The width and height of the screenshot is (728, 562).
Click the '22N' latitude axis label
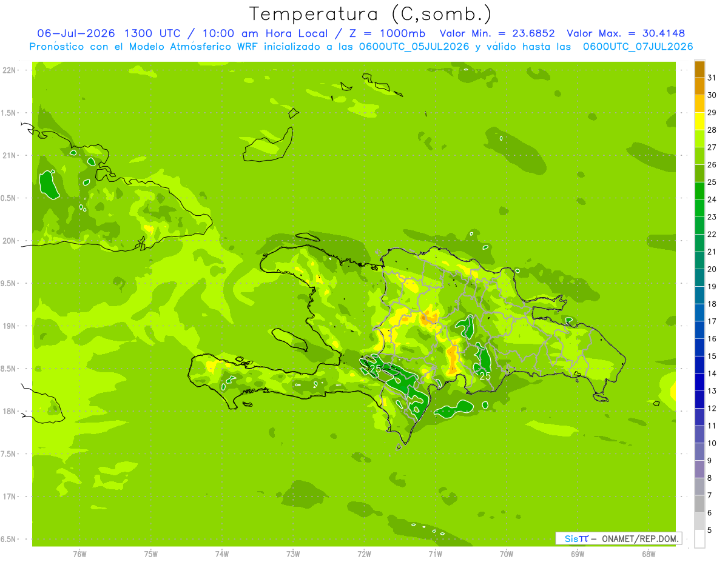tap(8, 70)
